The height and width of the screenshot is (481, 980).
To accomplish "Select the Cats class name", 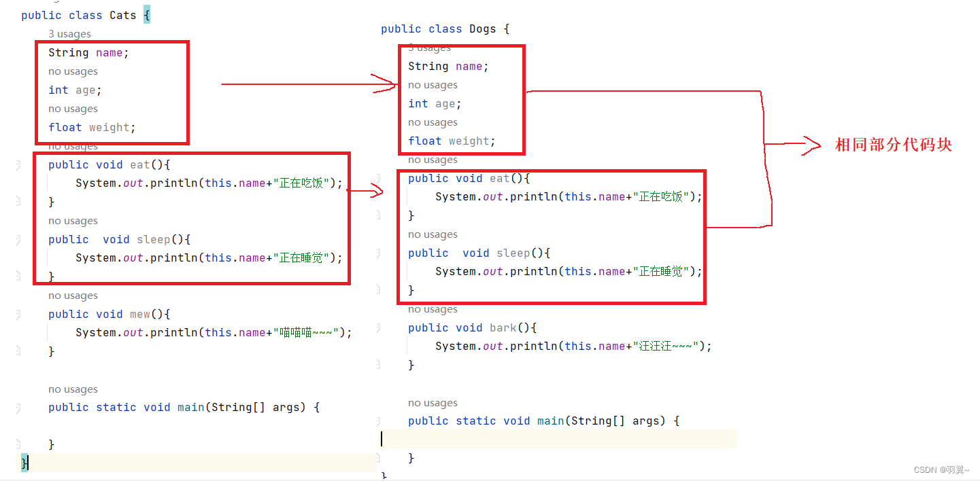I will pyautogui.click(x=122, y=14).
